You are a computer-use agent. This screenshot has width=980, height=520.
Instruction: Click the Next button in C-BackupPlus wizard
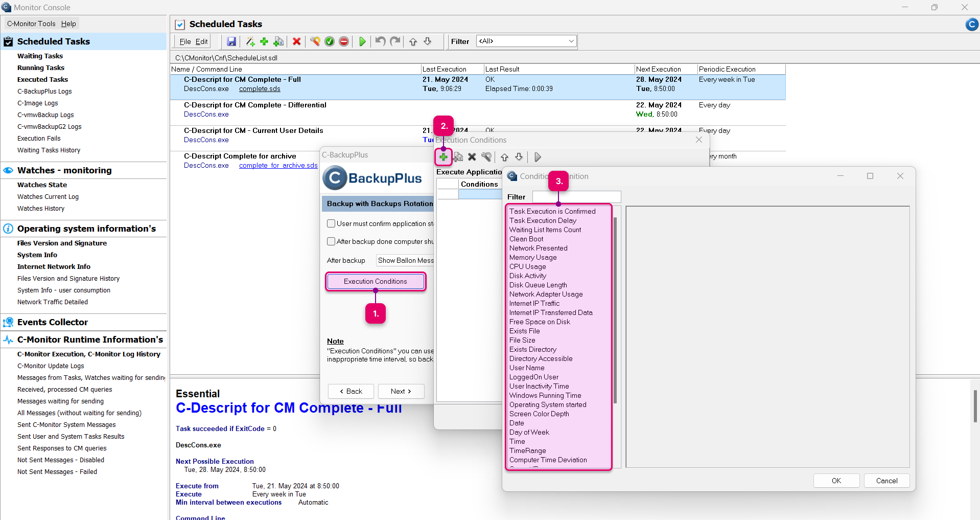[x=401, y=391]
